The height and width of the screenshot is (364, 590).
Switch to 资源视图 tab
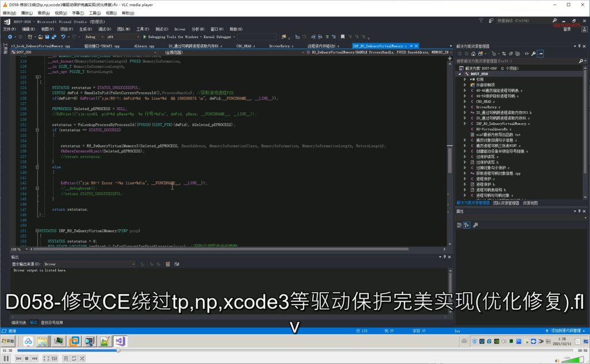coord(530,203)
